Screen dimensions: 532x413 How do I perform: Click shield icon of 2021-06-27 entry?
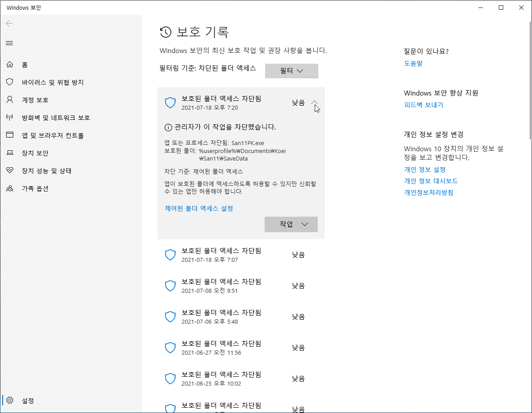pyautogui.click(x=170, y=348)
